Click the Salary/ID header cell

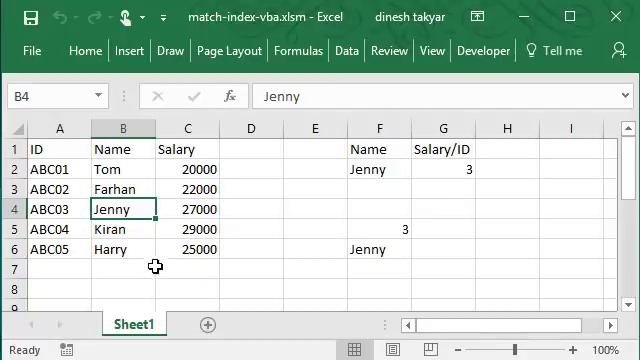[x=443, y=149]
